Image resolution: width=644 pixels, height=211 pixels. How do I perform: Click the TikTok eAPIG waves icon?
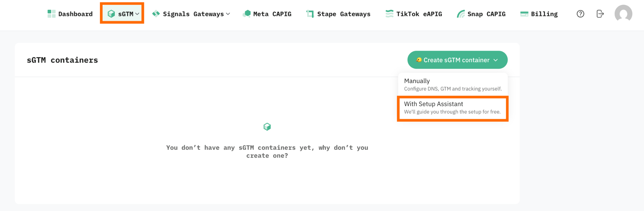(x=390, y=14)
